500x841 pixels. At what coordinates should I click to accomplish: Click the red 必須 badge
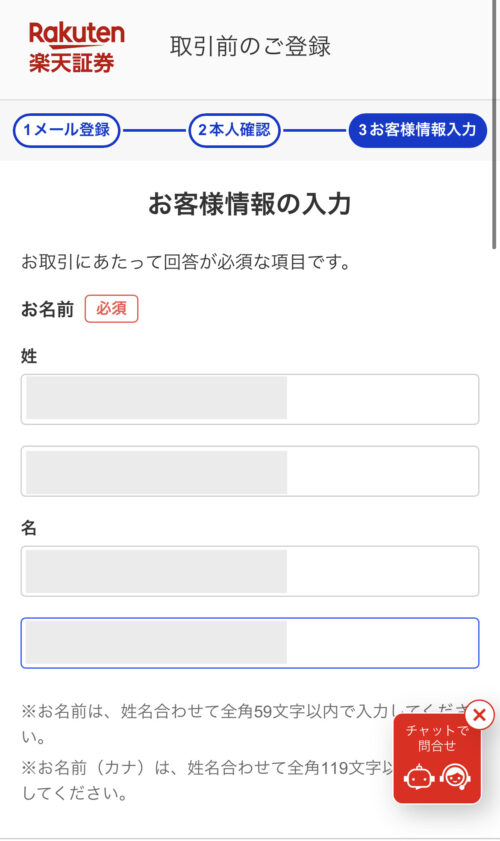pos(112,309)
